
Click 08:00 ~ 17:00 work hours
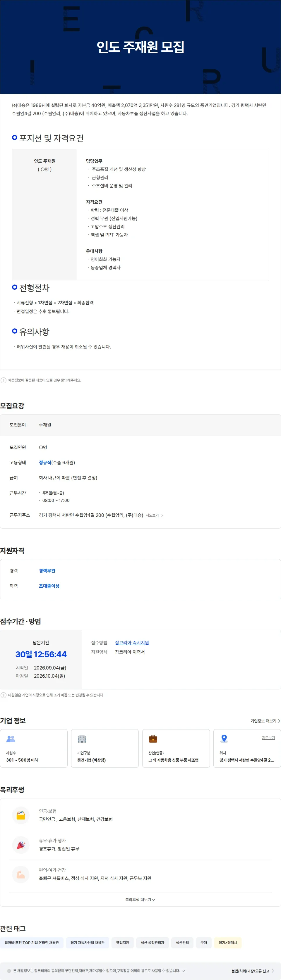coord(56,501)
